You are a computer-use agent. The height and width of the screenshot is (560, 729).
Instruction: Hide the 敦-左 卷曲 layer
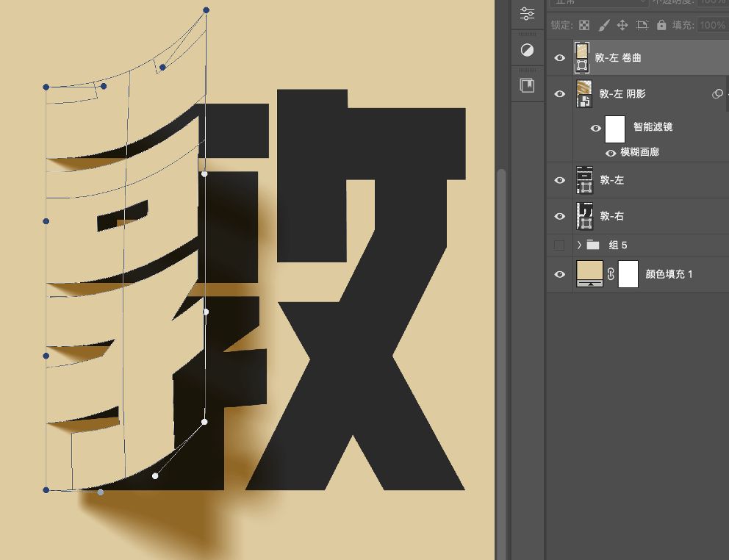click(560, 57)
